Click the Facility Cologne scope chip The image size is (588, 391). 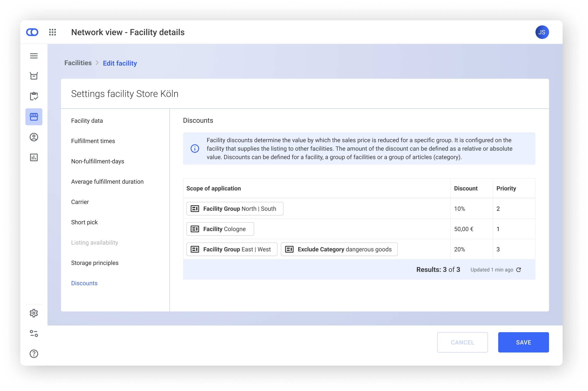[x=220, y=229]
